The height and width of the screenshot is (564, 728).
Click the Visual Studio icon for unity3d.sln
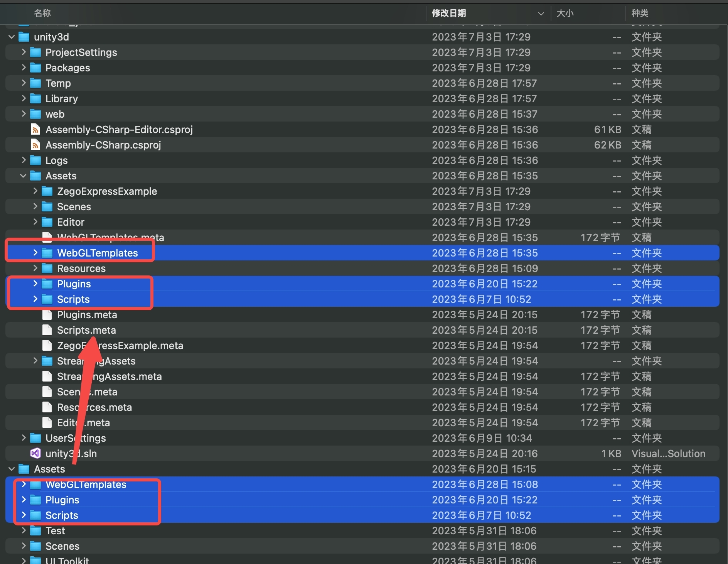35,453
